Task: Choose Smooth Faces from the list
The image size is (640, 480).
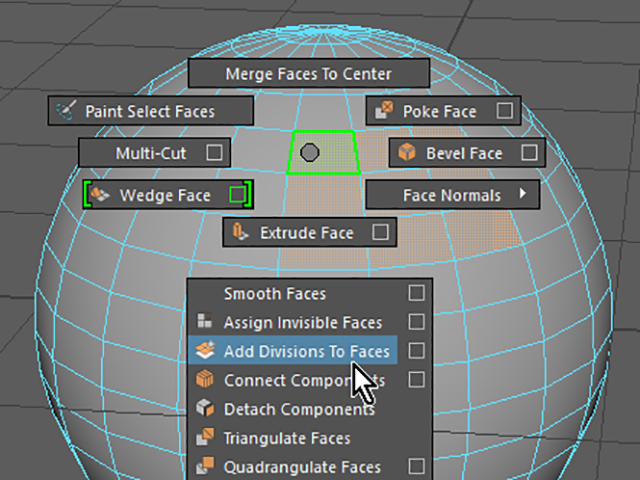Action: [275, 293]
